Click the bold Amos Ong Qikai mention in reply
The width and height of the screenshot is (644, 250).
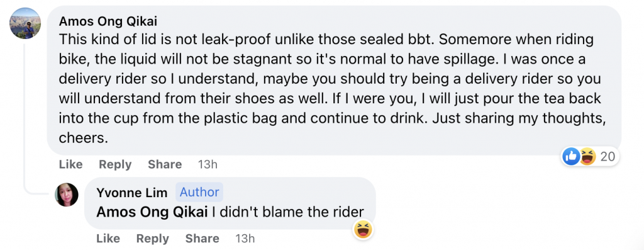[152, 212]
